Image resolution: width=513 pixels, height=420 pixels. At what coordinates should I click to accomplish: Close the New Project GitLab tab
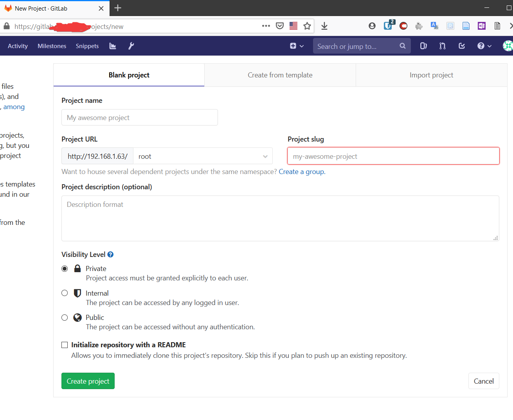[x=101, y=8]
